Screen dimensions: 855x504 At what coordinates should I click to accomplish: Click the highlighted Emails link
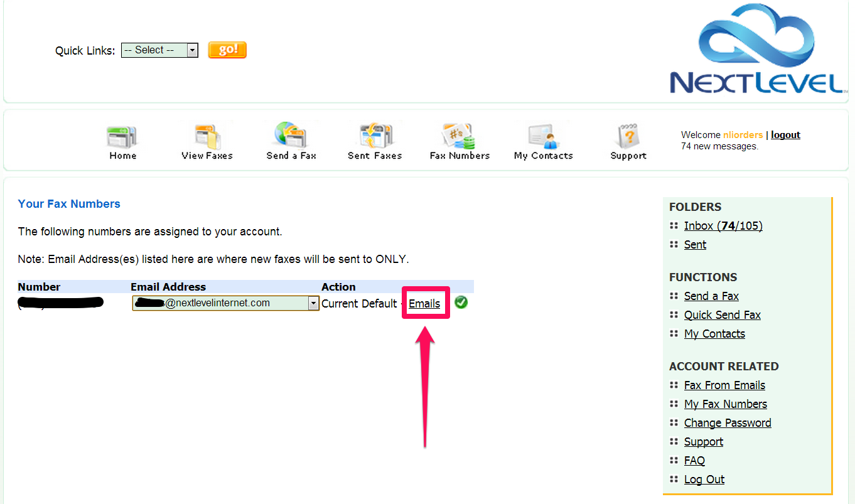pyautogui.click(x=424, y=303)
